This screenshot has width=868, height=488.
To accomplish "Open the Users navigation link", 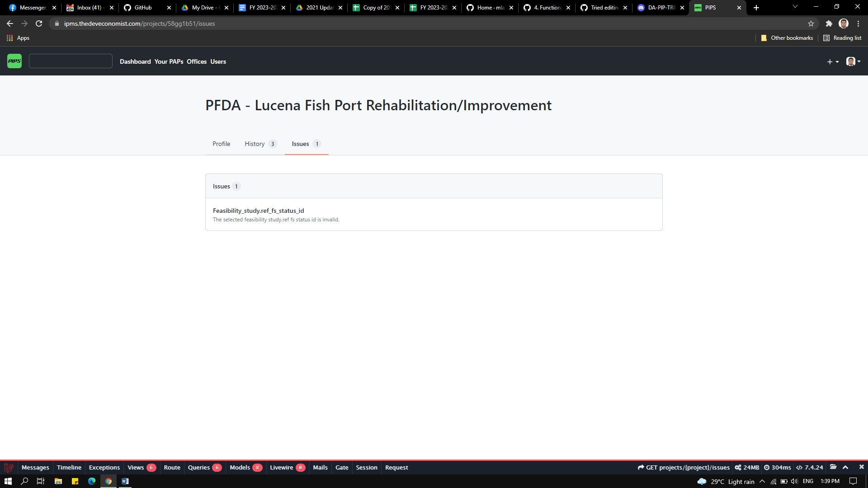I will point(218,61).
